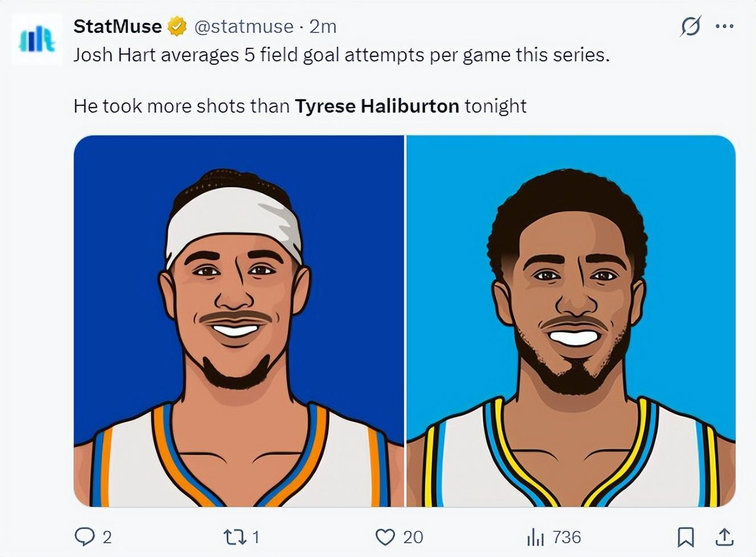The height and width of the screenshot is (557, 756).
Task: Open the Tyrese Haliburton illustration image
Action: pos(570,321)
